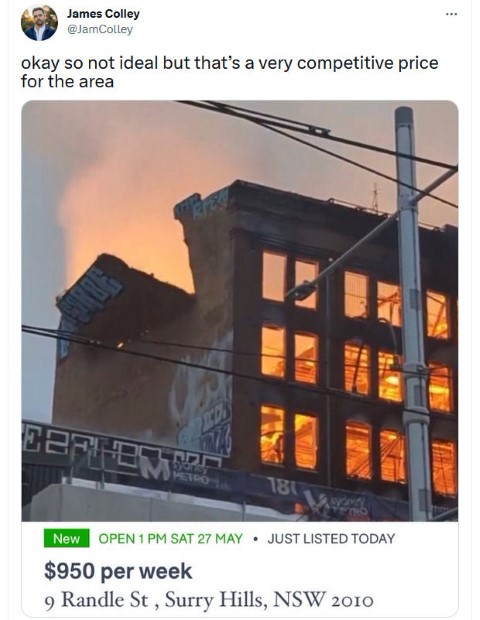480x620 pixels.
Task: Click the tweet text about competitive price
Action: [x=229, y=72]
